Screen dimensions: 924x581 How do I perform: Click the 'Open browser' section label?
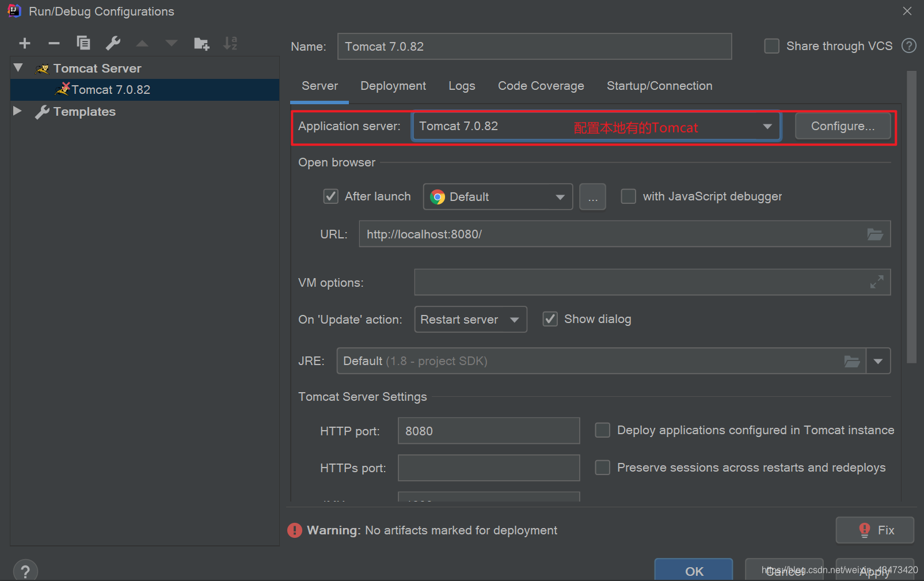point(337,162)
